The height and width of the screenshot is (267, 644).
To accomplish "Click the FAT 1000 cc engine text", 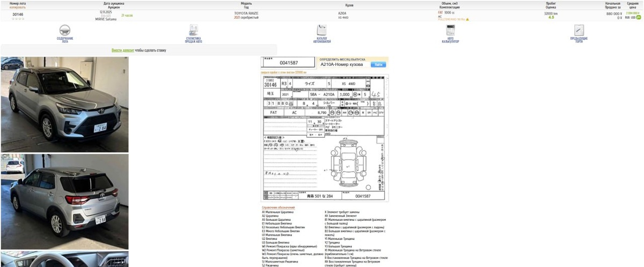I will pos(448,12).
